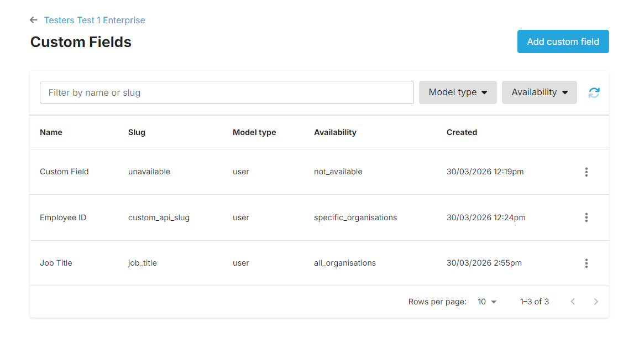Click the Add custom field button
Screen dimensions: 644x342
coord(563,42)
